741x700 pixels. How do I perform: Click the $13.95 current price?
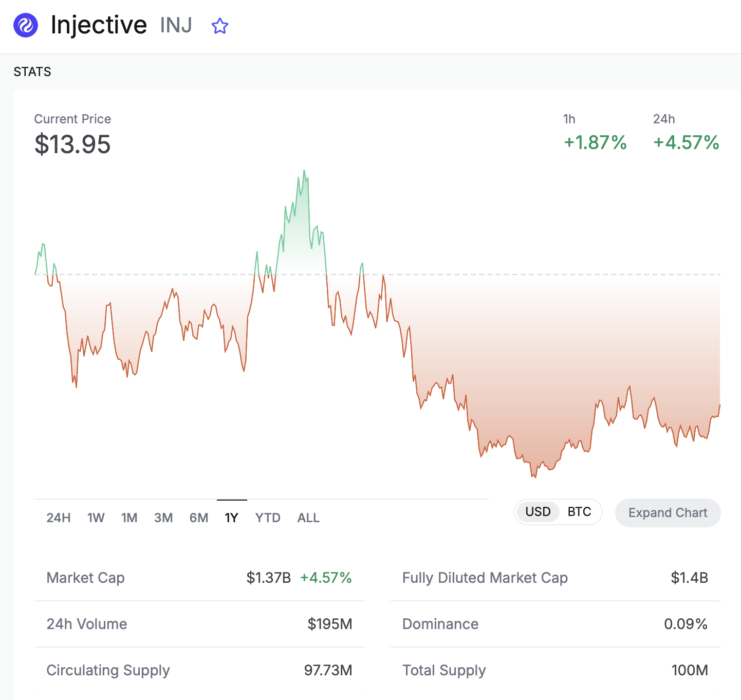click(x=72, y=144)
